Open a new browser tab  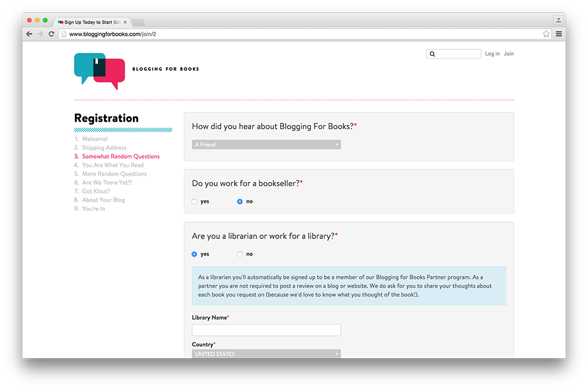pos(138,22)
